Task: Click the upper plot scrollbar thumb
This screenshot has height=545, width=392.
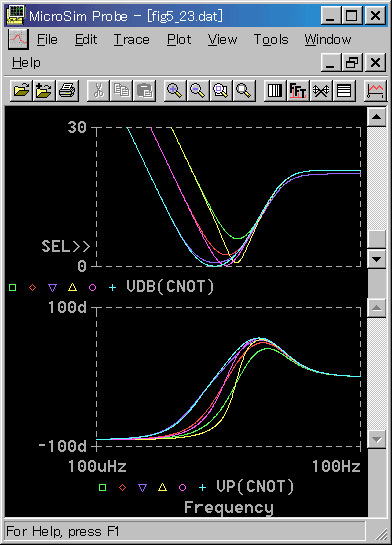Action: point(377,239)
